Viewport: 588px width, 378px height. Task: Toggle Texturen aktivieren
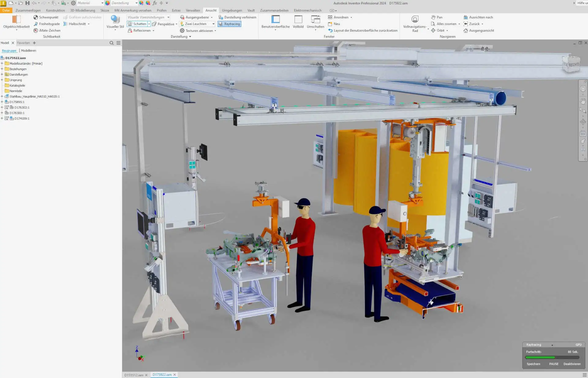(198, 30)
